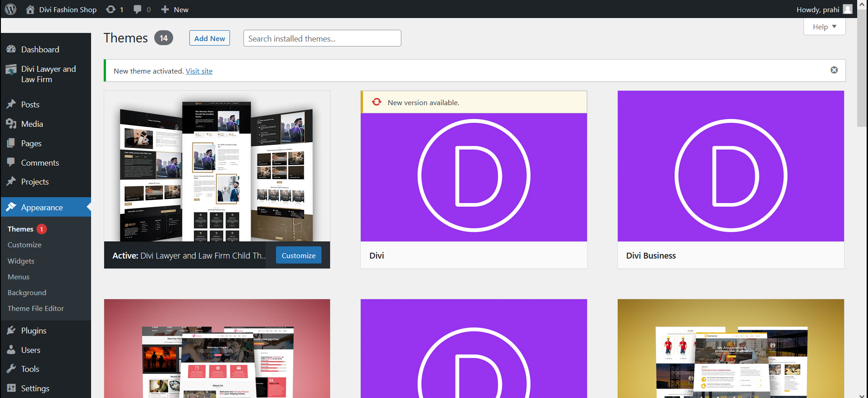Open the charity theme thumbnail with pink background

[217, 348]
